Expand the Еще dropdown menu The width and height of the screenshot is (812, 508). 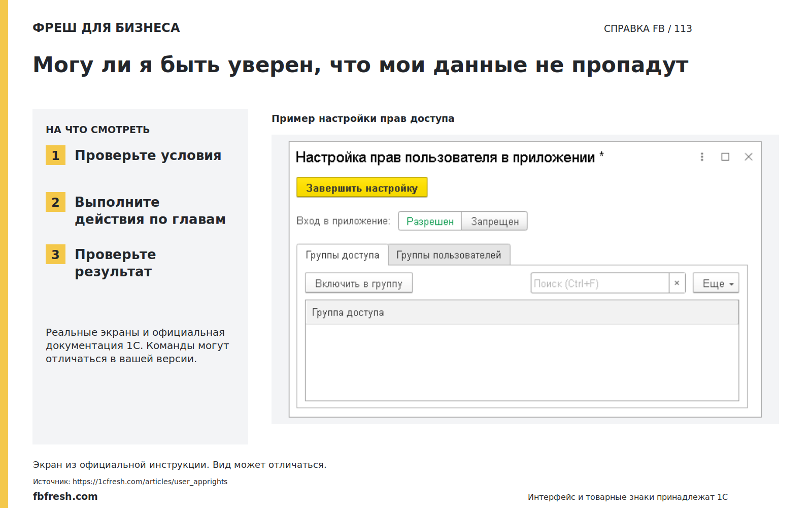point(716,283)
